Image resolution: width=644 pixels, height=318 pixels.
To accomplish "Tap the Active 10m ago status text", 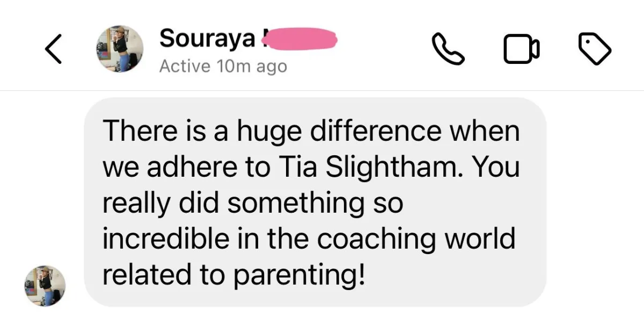I will (x=223, y=67).
